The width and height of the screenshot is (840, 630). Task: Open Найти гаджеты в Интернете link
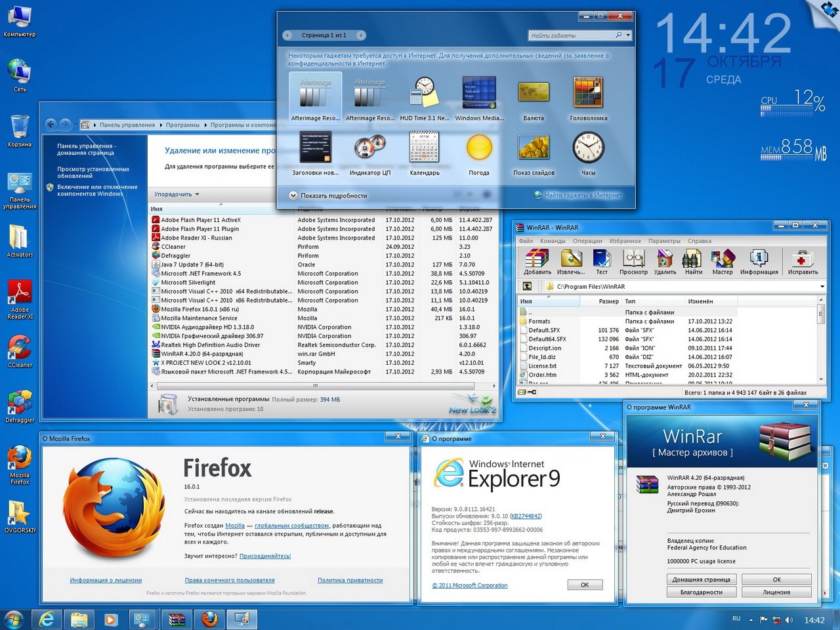coord(582,195)
